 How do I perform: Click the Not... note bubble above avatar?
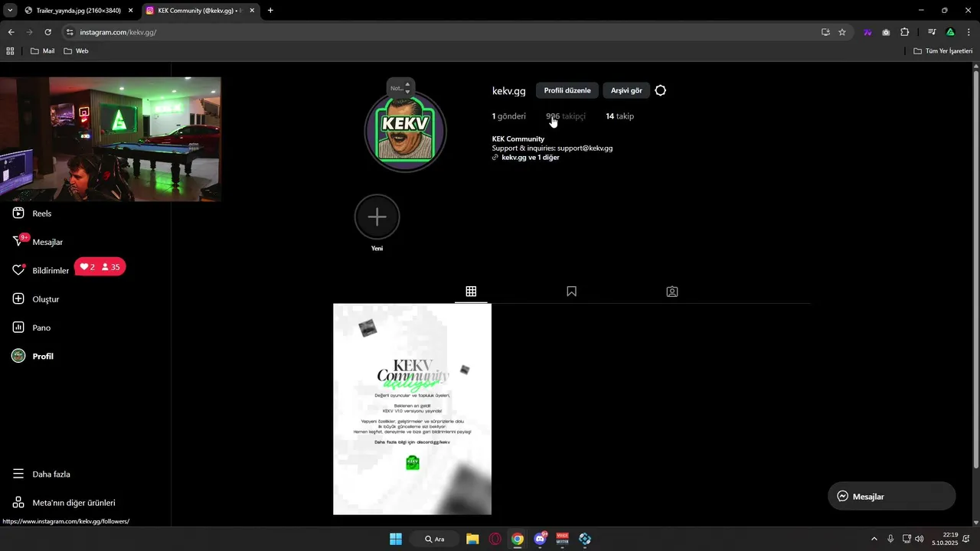[x=400, y=88]
